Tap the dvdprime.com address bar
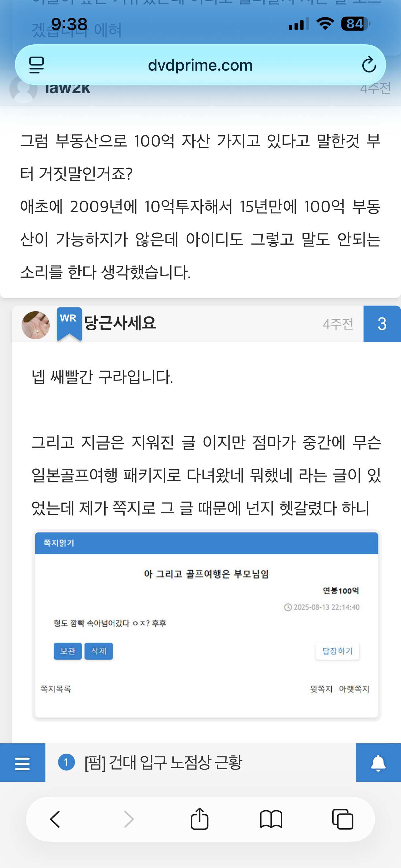The width and height of the screenshot is (401, 868). coord(200,65)
